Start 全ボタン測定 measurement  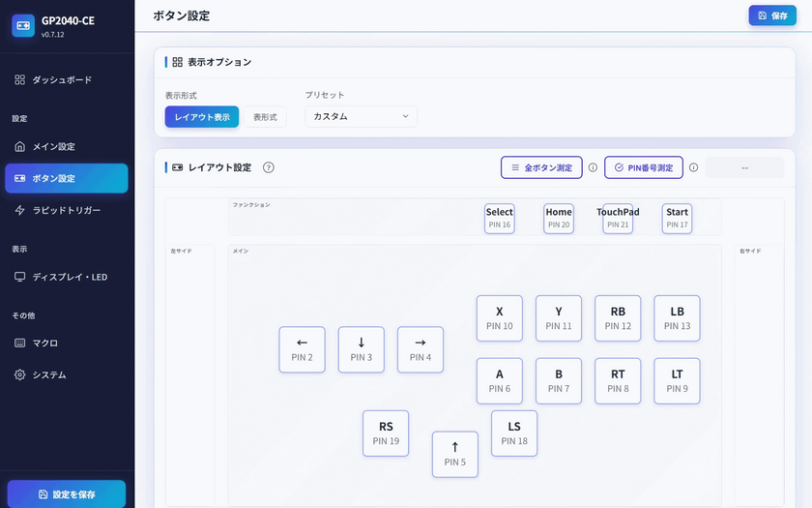541,167
